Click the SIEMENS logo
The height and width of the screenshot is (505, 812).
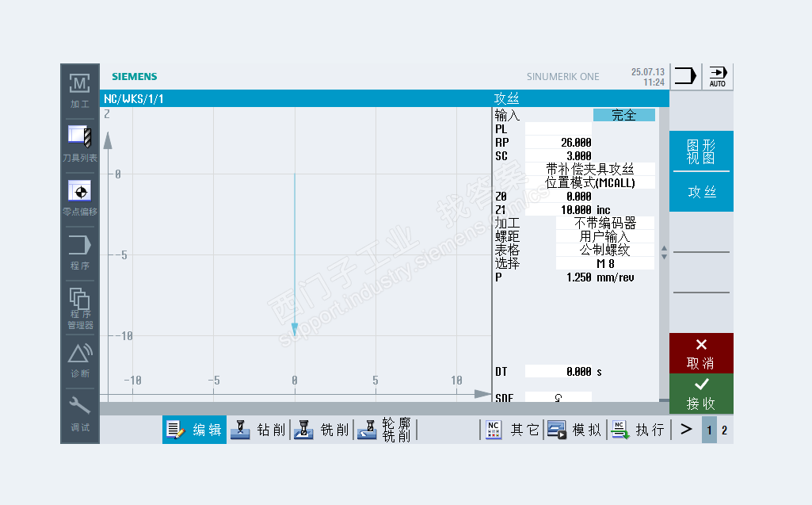pos(135,76)
